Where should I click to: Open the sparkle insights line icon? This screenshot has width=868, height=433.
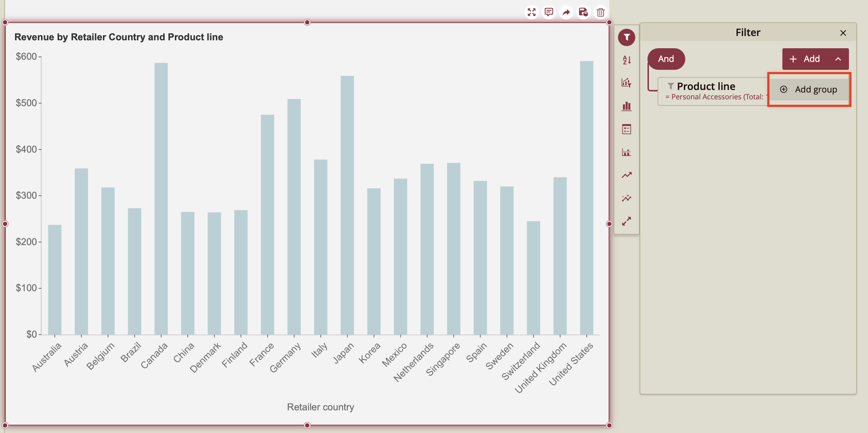[627, 198]
